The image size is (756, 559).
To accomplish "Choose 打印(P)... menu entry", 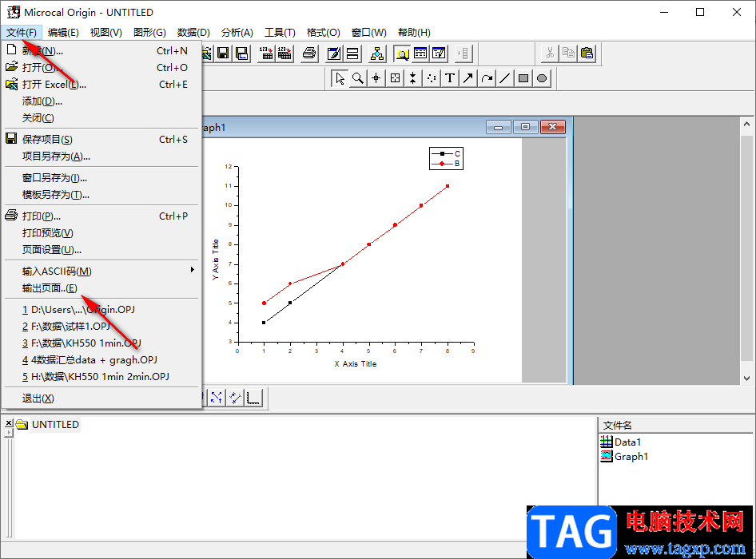I will (x=101, y=216).
